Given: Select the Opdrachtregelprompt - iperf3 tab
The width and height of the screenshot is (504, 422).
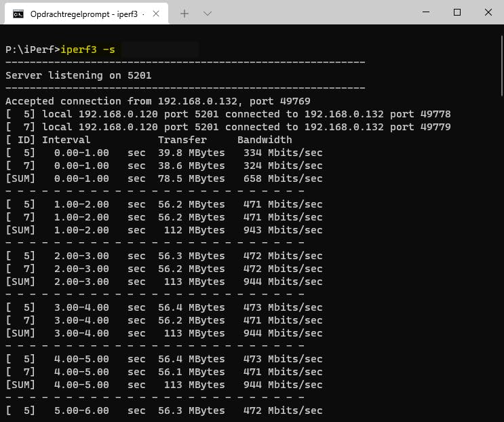Looking at the screenshot, I should pyautogui.click(x=86, y=14).
